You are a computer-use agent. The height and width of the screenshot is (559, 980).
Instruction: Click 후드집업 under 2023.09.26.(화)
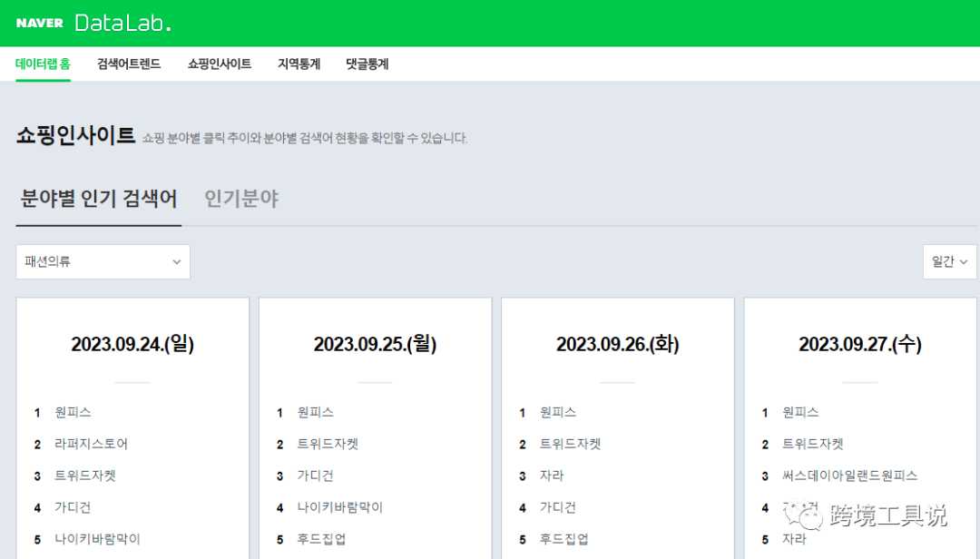563,539
